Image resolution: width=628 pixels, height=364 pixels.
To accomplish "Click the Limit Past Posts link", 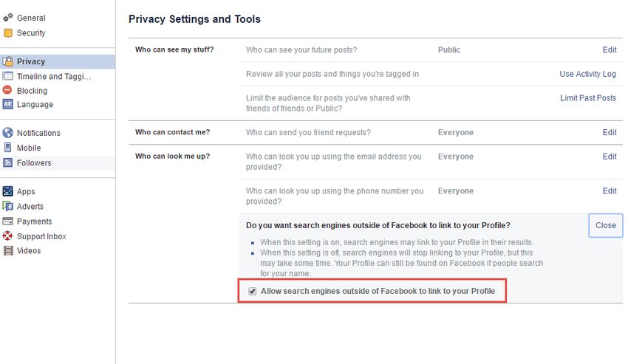I will click(588, 97).
